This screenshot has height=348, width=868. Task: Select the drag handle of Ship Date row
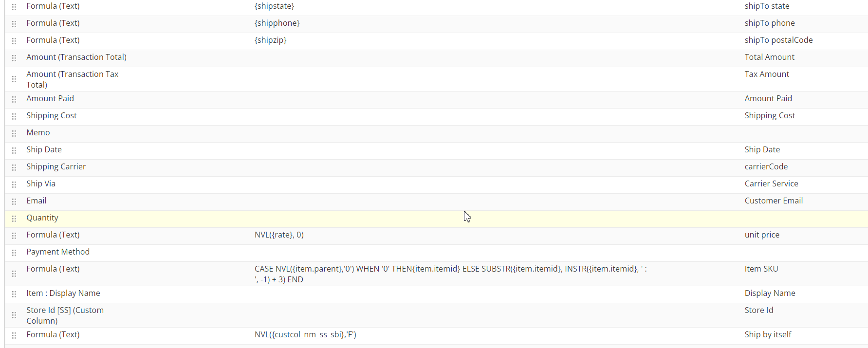click(14, 150)
